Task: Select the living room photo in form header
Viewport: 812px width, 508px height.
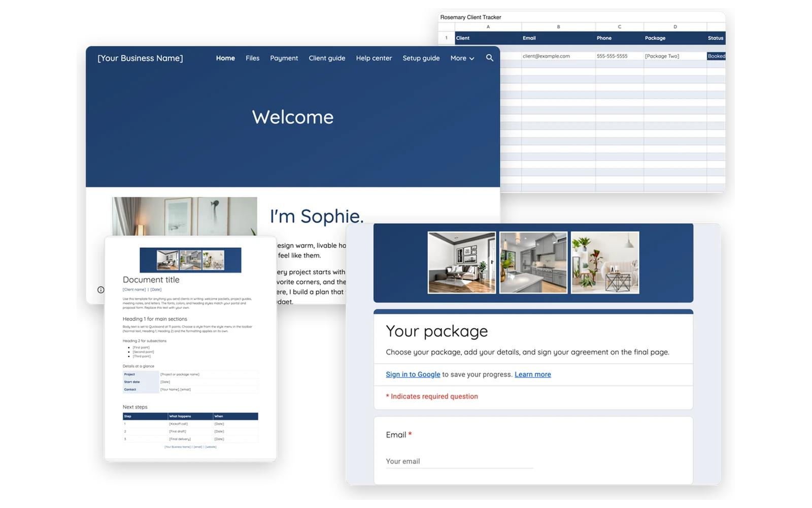Action: click(x=461, y=263)
